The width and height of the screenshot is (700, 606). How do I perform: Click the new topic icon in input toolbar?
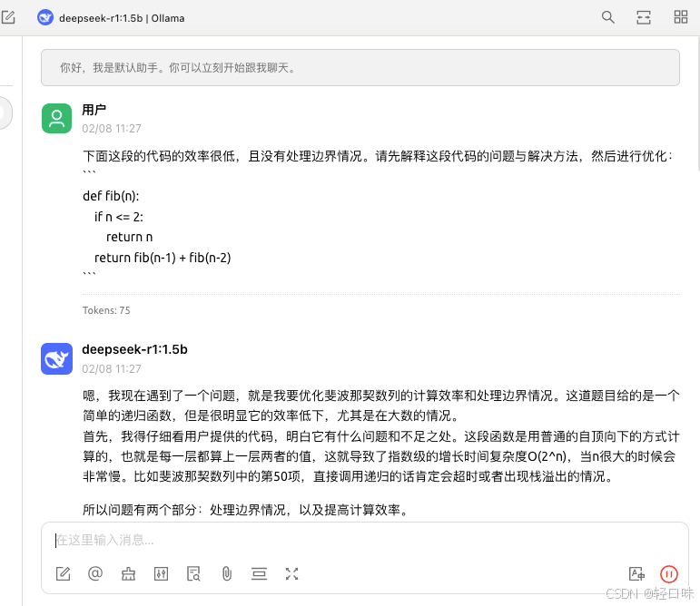coord(63,573)
